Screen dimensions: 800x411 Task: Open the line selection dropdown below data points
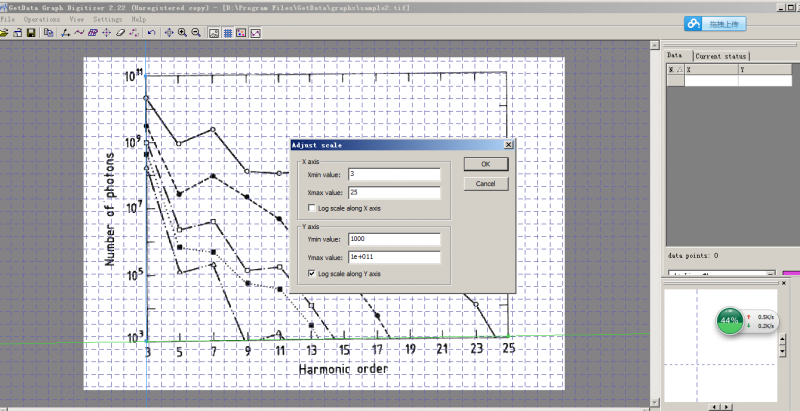click(x=721, y=274)
